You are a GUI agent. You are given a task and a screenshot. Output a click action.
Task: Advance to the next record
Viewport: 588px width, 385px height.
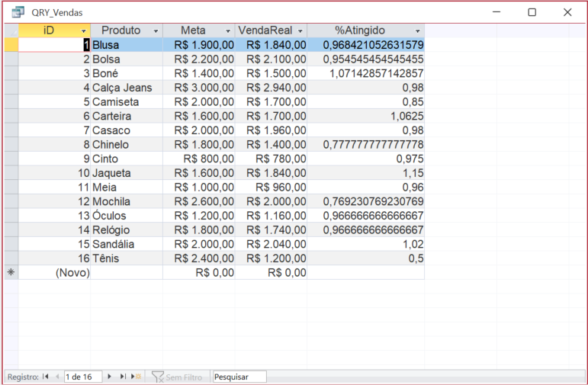[110, 377]
